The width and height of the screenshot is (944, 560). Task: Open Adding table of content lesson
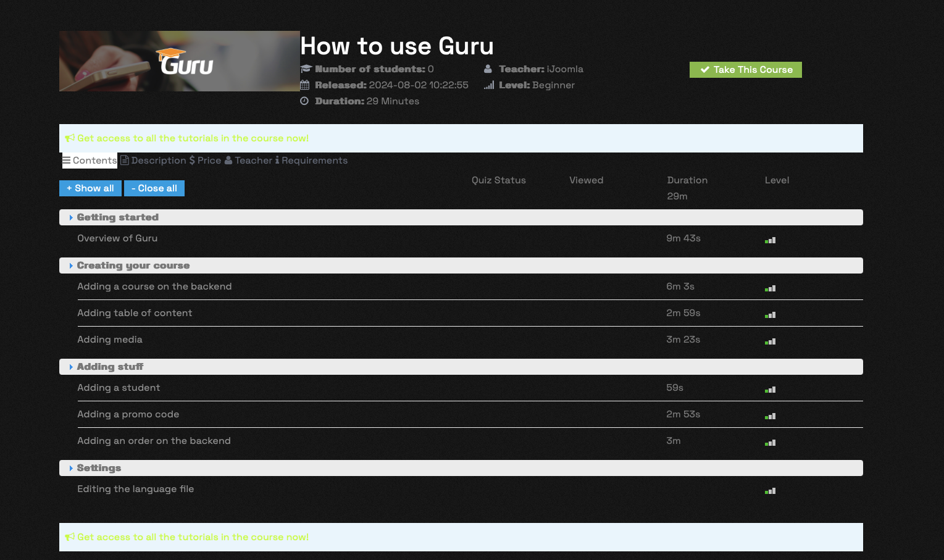click(135, 313)
